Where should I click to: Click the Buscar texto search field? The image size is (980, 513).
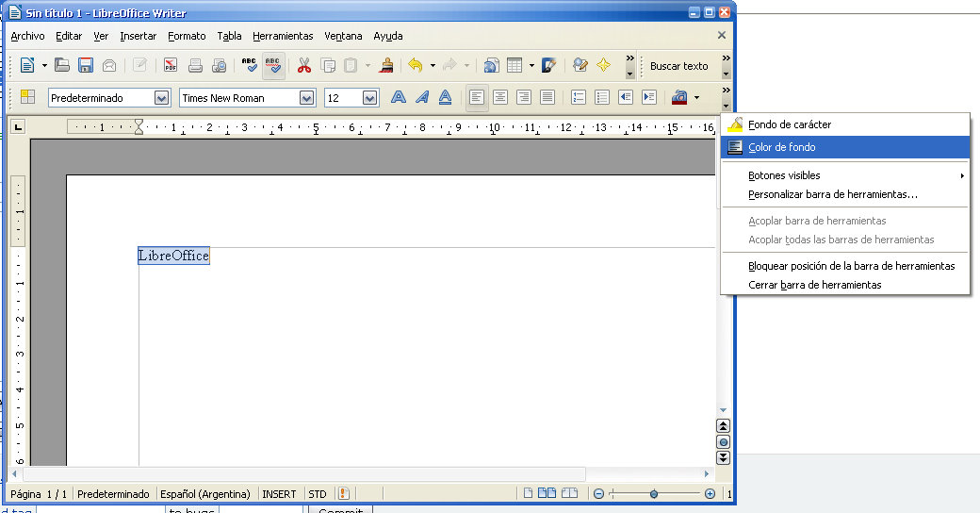(x=678, y=66)
